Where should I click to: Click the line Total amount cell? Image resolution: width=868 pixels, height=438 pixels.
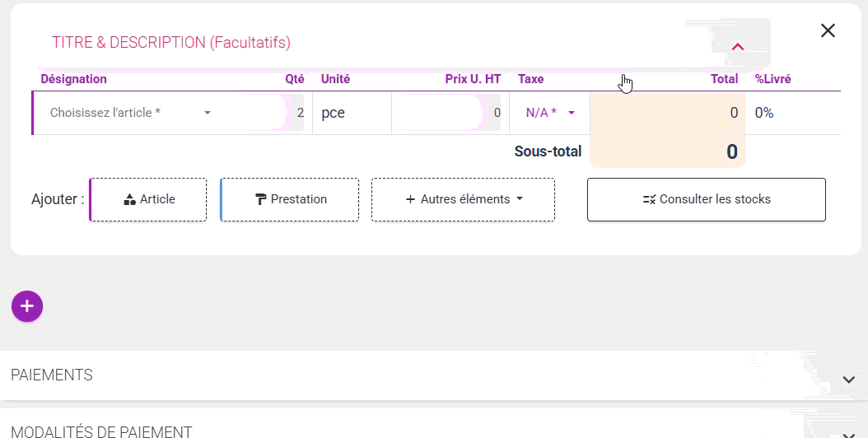(667, 113)
